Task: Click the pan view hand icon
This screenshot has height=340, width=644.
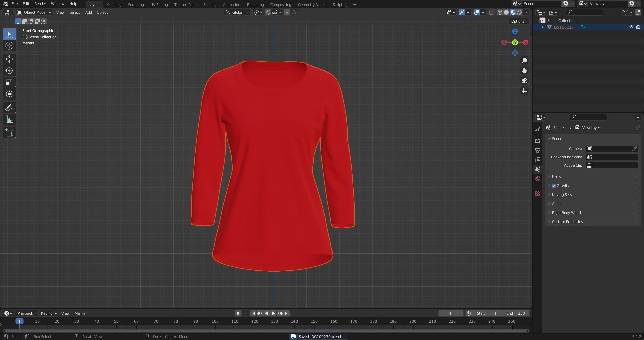Action: click(524, 71)
